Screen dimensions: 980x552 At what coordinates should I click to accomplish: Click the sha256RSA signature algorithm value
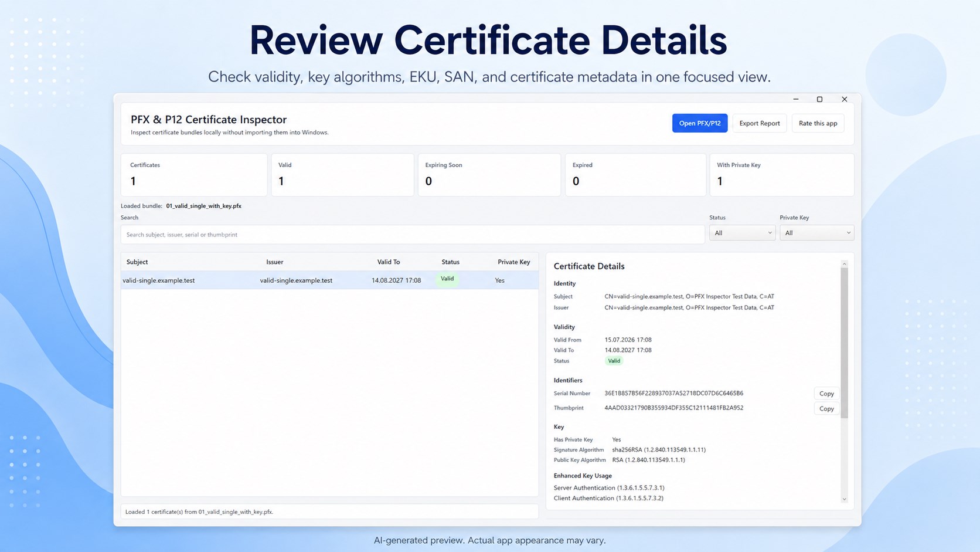[659, 450]
